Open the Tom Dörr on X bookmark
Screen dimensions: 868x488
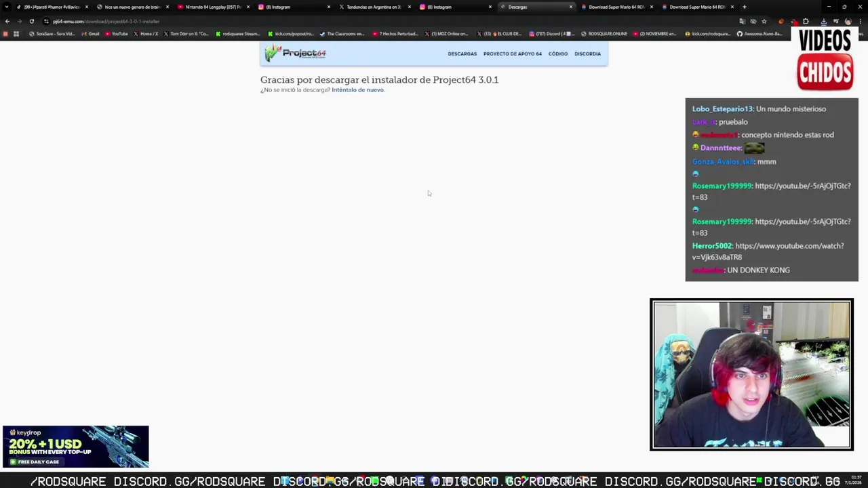pyautogui.click(x=186, y=34)
